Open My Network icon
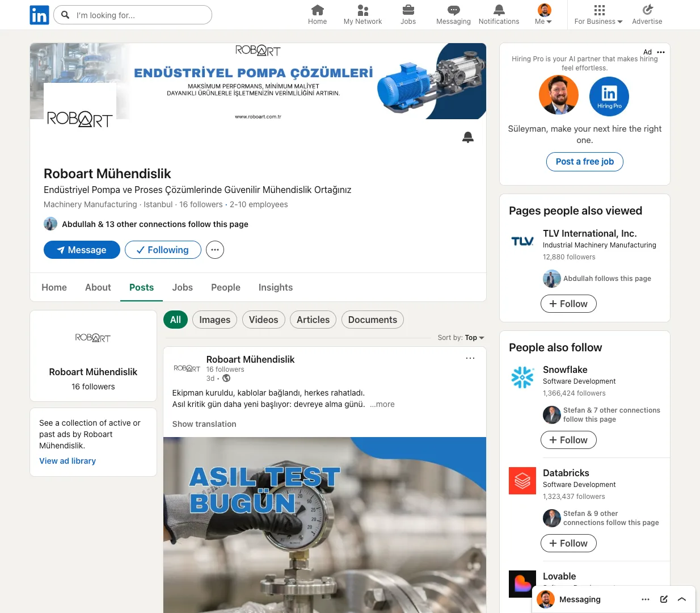This screenshot has height=613, width=700. (x=363, y=10)
